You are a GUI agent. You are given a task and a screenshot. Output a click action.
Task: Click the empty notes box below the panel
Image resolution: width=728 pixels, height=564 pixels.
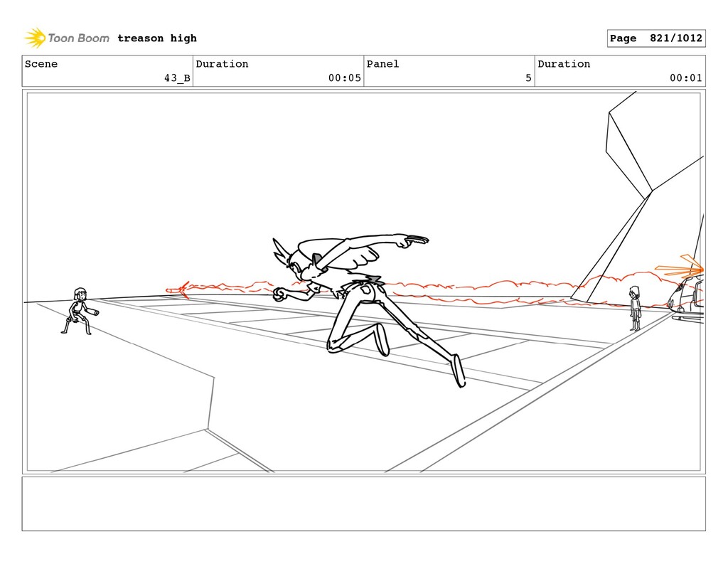(x=363, y=504)
